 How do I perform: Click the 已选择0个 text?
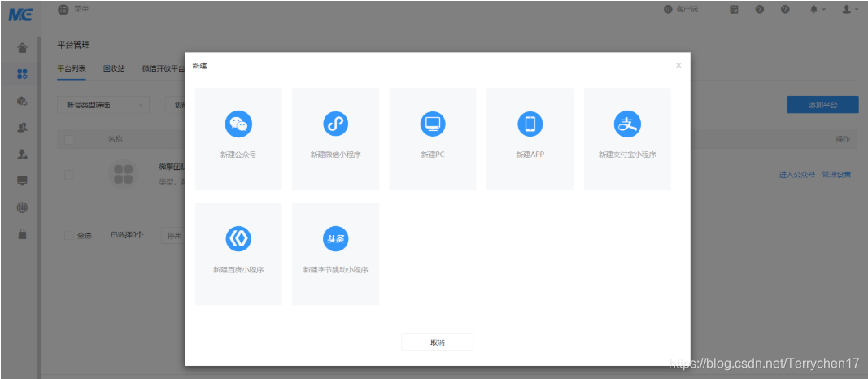coord(127,235)
